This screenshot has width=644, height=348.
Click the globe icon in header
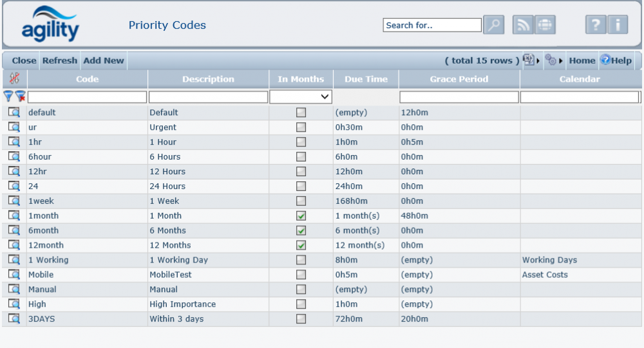(545, 25)
